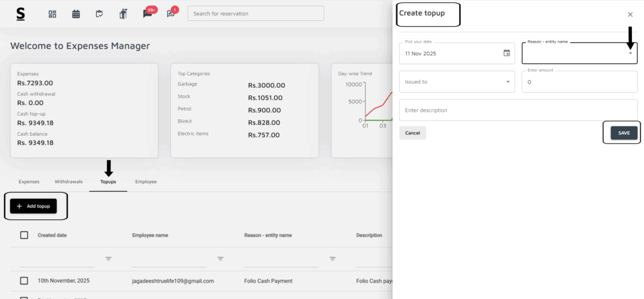Open the Issued to dropdown
The height and width of the screenshot is (299, 644).
pos(508,82)
